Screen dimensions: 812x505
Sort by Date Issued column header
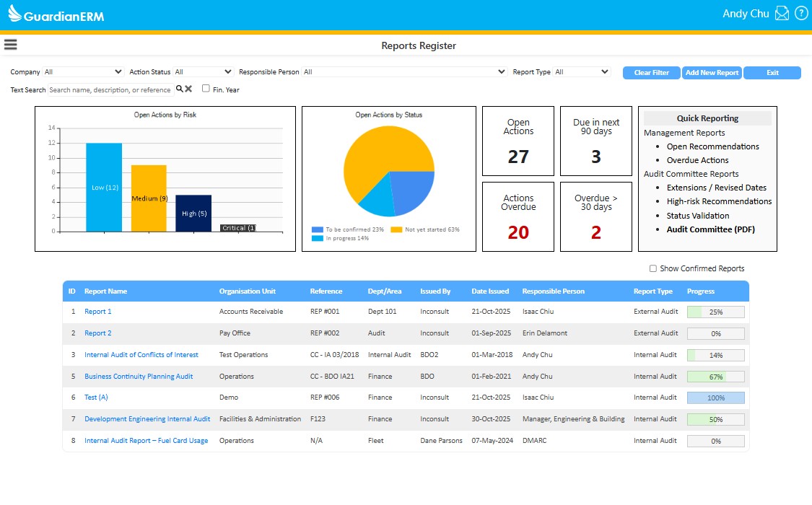pyautogui.click(x=489, y=291)
